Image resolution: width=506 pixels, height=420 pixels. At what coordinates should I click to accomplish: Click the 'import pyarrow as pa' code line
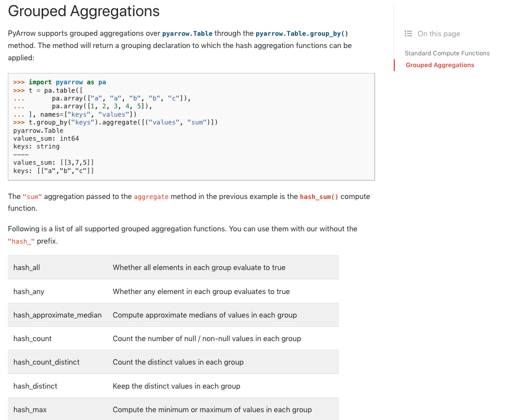pos(60,82)
